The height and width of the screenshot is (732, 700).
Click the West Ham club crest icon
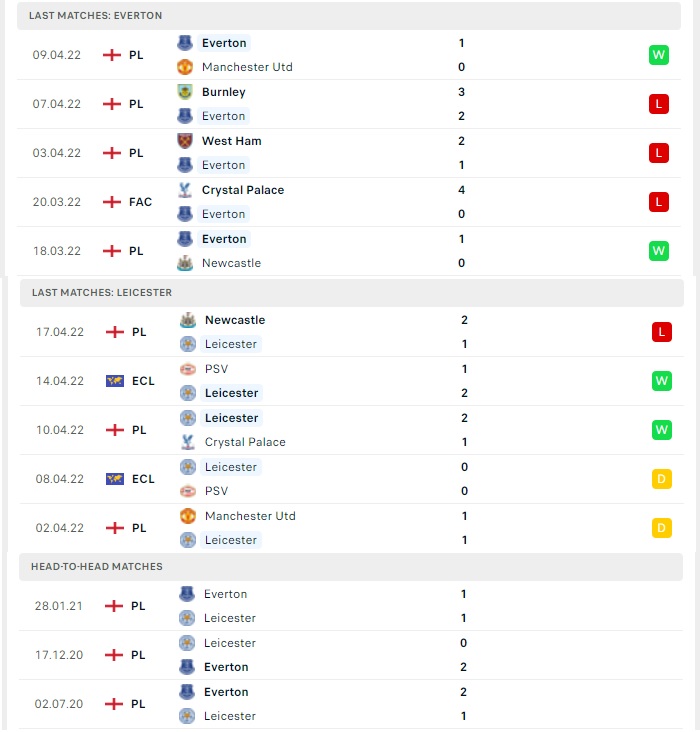tap(185, 141)
